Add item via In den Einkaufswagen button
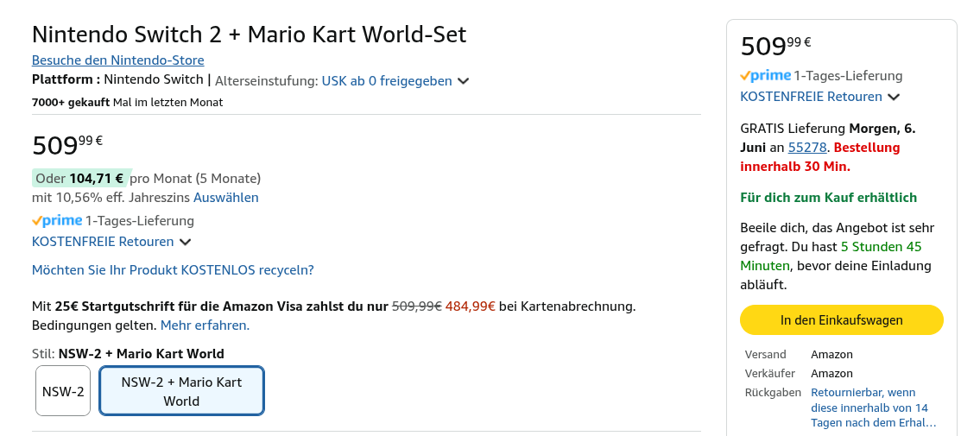The image size is (980, 436). (841, 319)
